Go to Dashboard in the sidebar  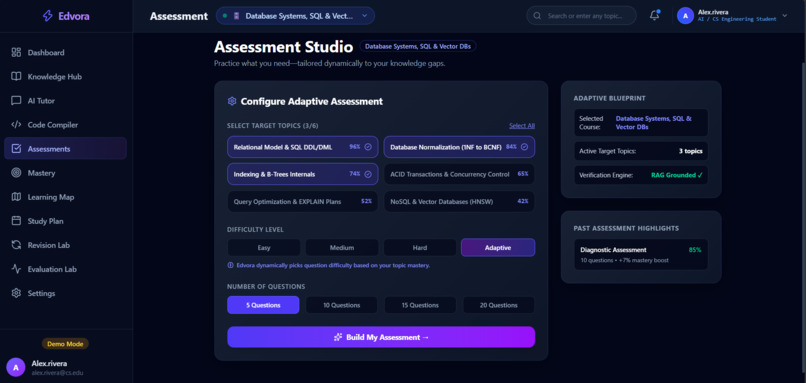coord(65,52)
